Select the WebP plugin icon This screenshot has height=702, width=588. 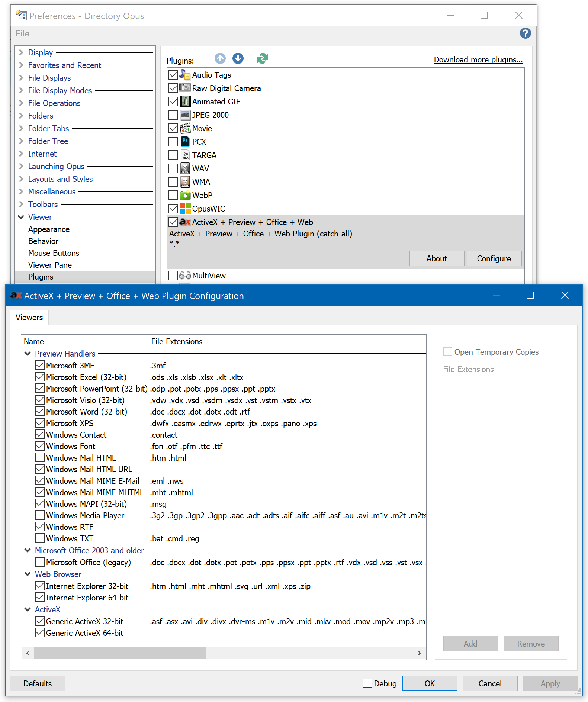coord(185,195)
